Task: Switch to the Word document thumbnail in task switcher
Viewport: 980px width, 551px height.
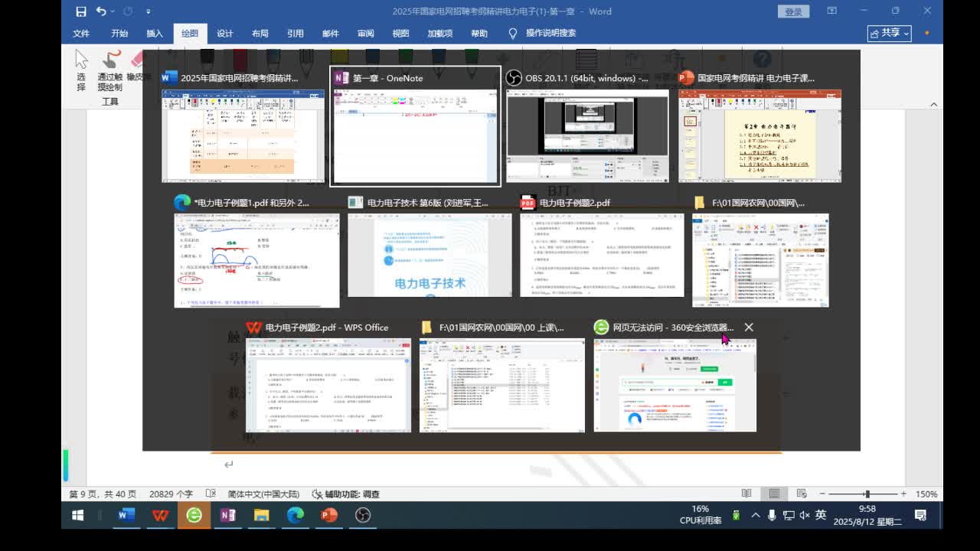Action: click(243, 135)
